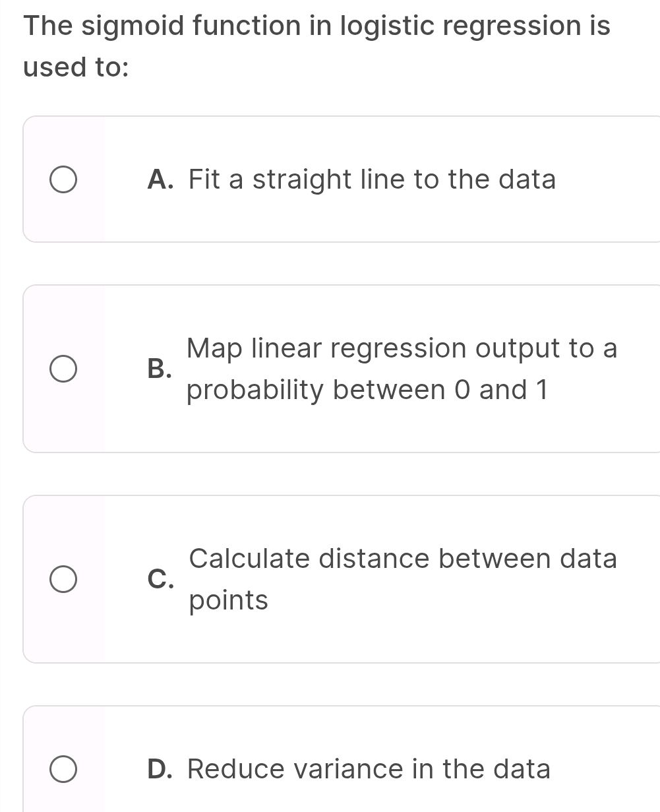
Task: Choose answer 'Map linear regression output to a probability'
Action: click(x=402, y=368)
